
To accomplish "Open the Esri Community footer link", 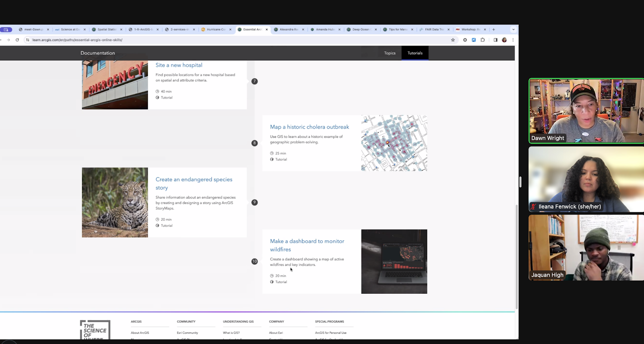I will pyautogui.click(x=188, y=333).
